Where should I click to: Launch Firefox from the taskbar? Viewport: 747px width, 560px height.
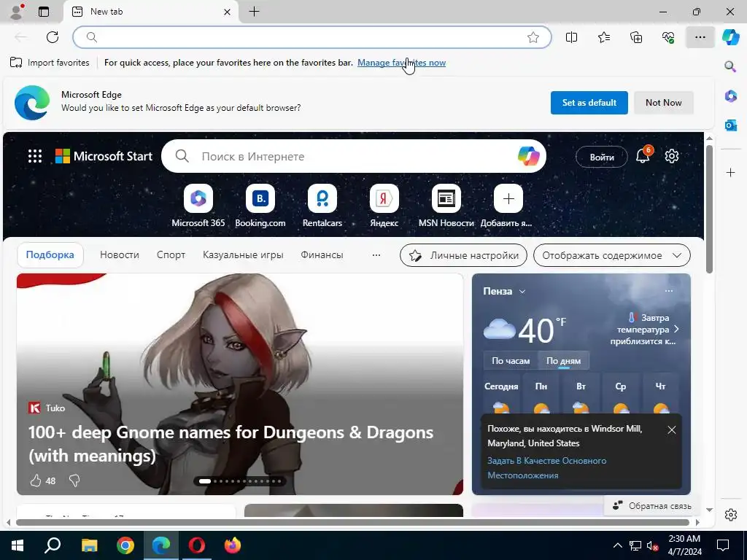(x=233, y=545)
